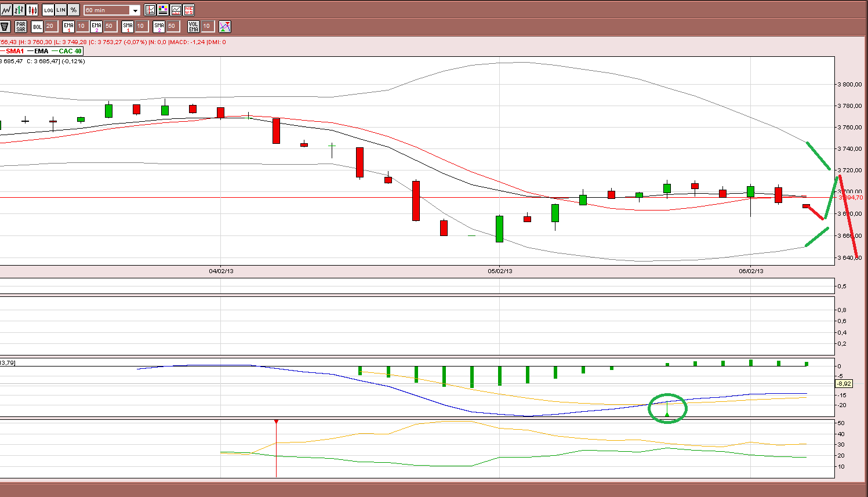Click the CAC 40 legend label

point(70,51)
